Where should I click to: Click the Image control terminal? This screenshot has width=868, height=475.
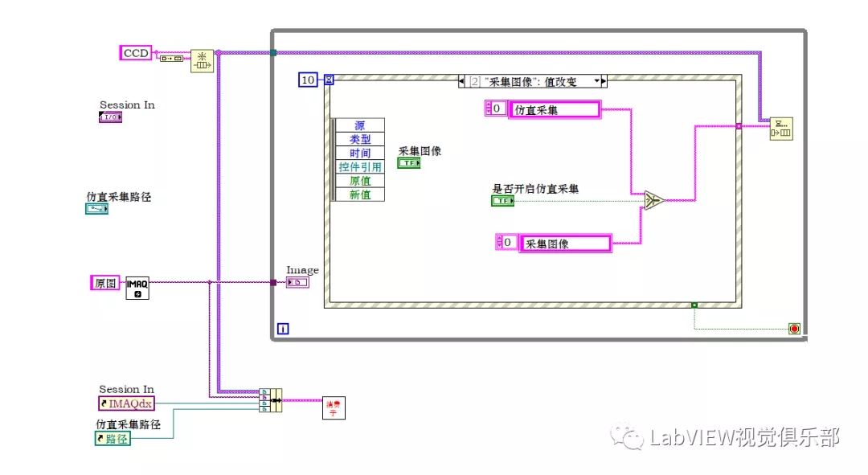pyautogui.click(x=297, y=283)
